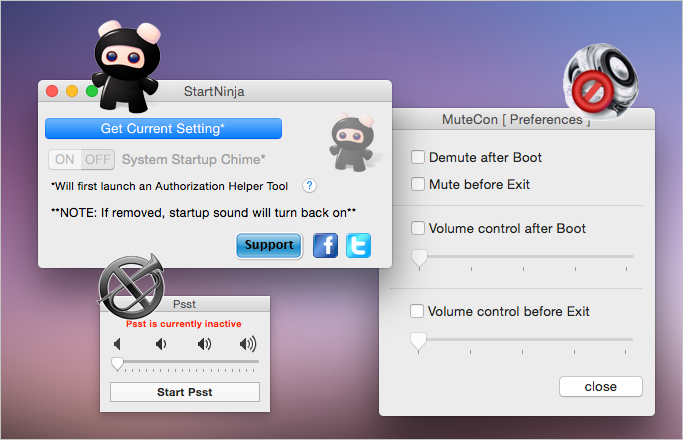The height and width of the screenshot is (440, 683).
Task: Click the crossed-out trumpet Psst icon
Action: click(x=132, y=286)
